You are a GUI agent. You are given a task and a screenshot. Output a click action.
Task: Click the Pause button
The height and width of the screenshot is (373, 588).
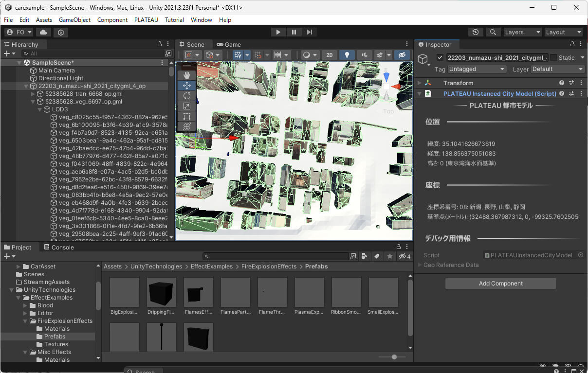click(x=294, y=32)
